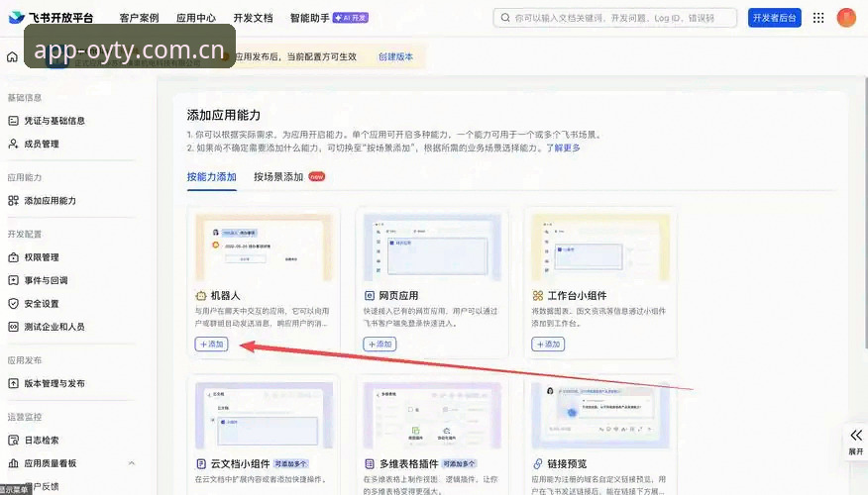Click the 凭证与基础信息 card icon

(x=13, y=121)
